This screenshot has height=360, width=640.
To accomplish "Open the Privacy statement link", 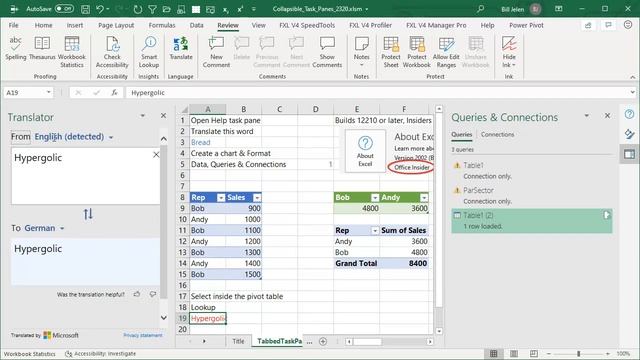I will (143, 335).
